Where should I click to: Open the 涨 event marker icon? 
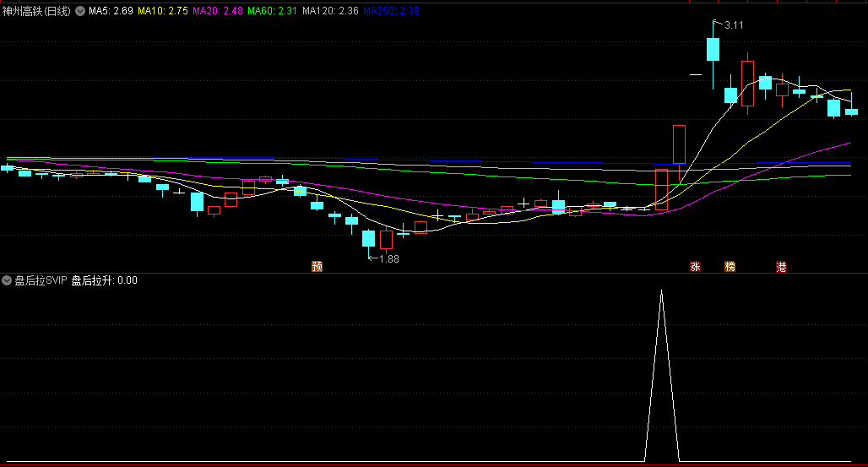(695, 267)
